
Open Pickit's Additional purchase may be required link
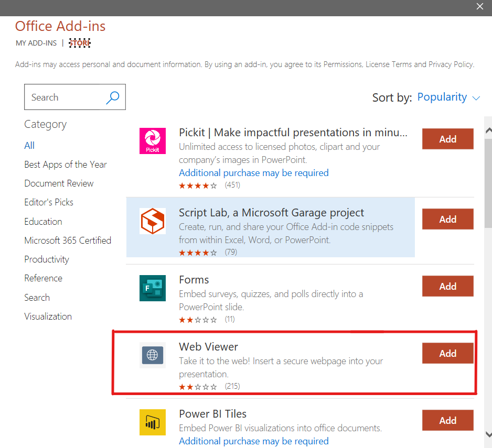(x=254, y=173)
